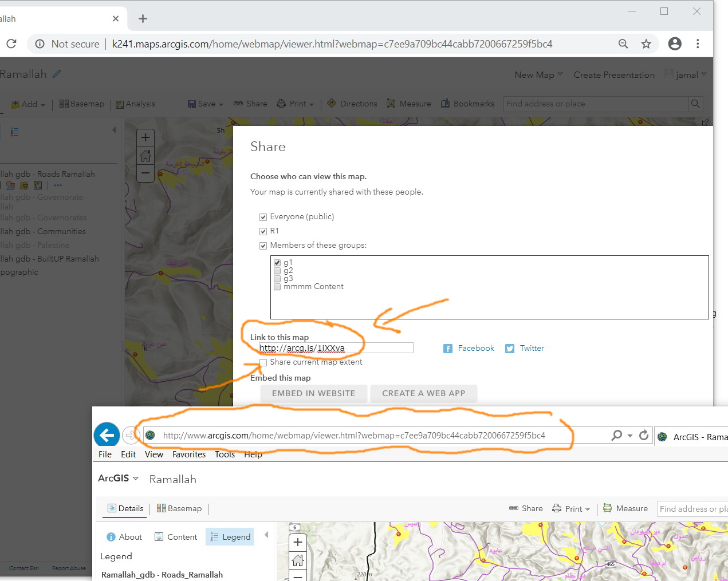Viewport: 728px width, 581px height.
Task: Switch to the Content tab
Action: point(176,537)
